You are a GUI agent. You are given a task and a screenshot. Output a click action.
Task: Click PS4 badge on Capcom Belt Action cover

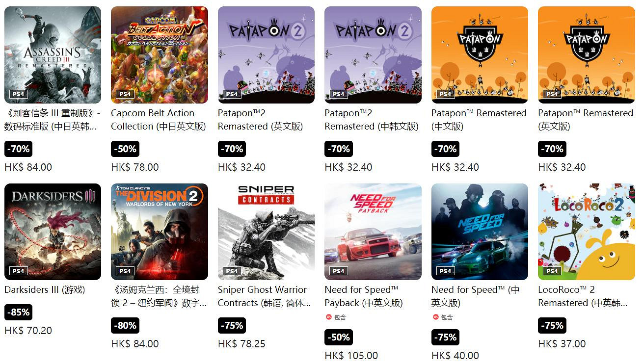(125, 94)
